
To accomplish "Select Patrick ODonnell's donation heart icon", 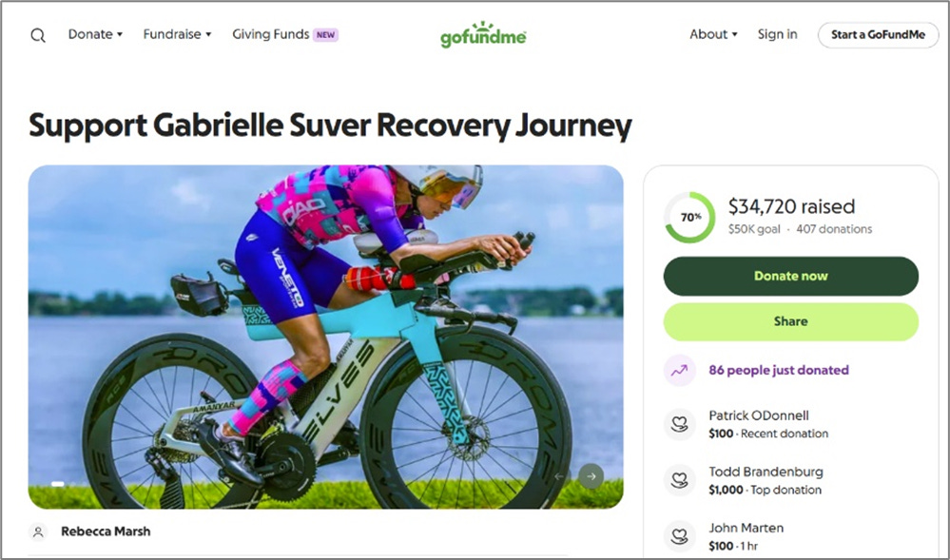I will pyautogui.click(x=679, y=424).
